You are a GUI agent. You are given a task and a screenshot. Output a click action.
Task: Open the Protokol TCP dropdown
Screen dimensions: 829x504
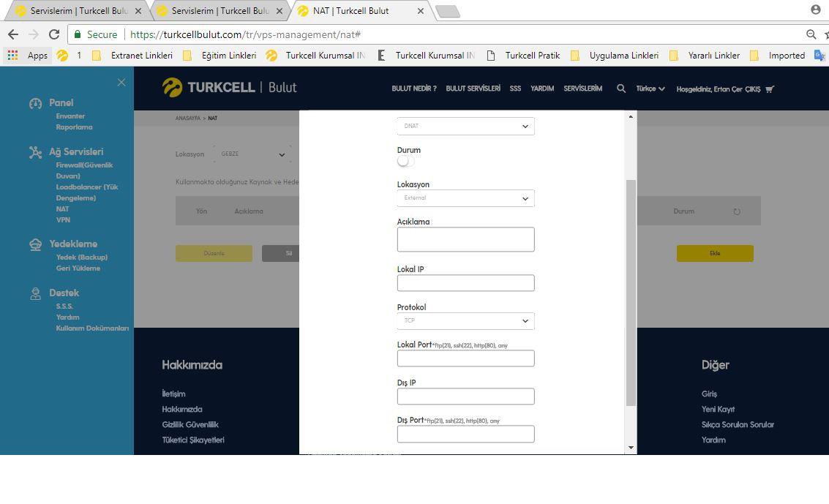point(465,320)
